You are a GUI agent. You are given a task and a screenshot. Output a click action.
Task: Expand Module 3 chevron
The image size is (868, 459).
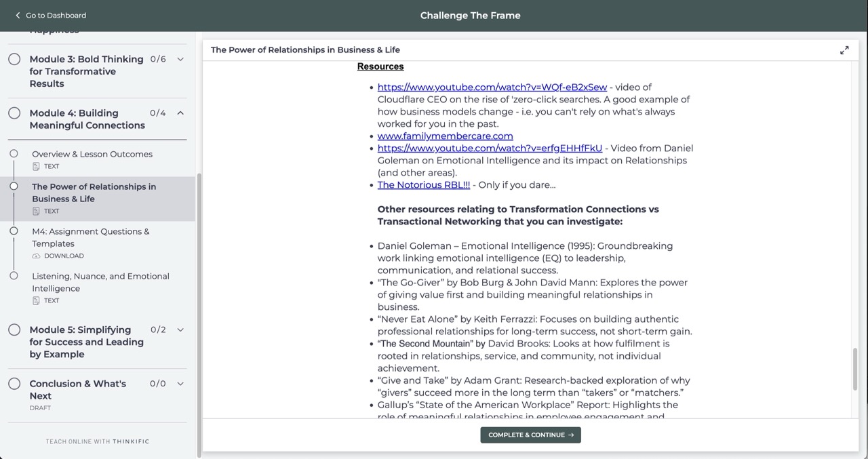180,59
